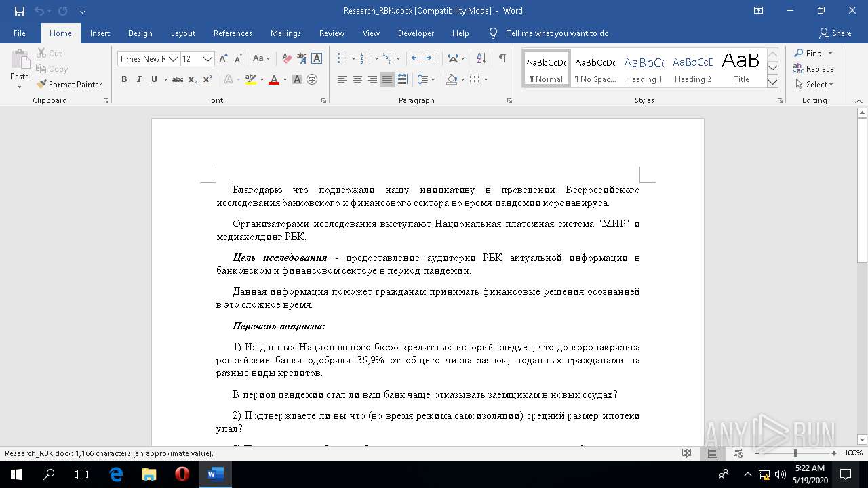
Task: Clear all formatting from the text
Action: click(x=287, y=58)
